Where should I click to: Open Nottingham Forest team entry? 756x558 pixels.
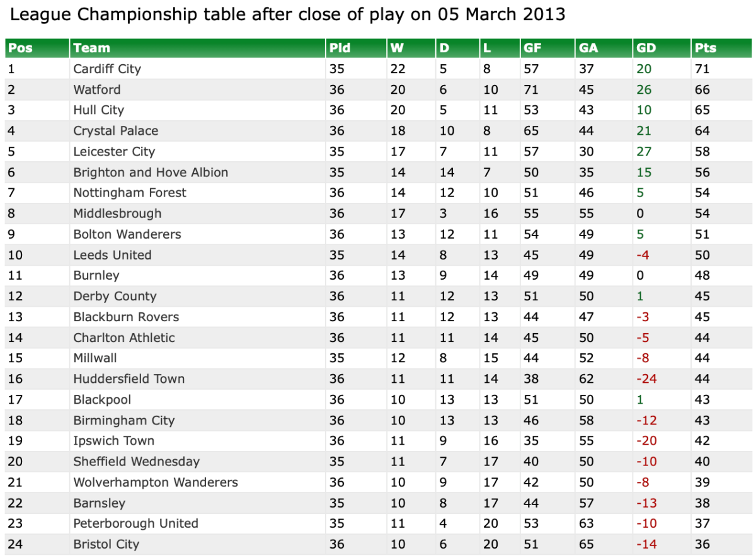130,193
